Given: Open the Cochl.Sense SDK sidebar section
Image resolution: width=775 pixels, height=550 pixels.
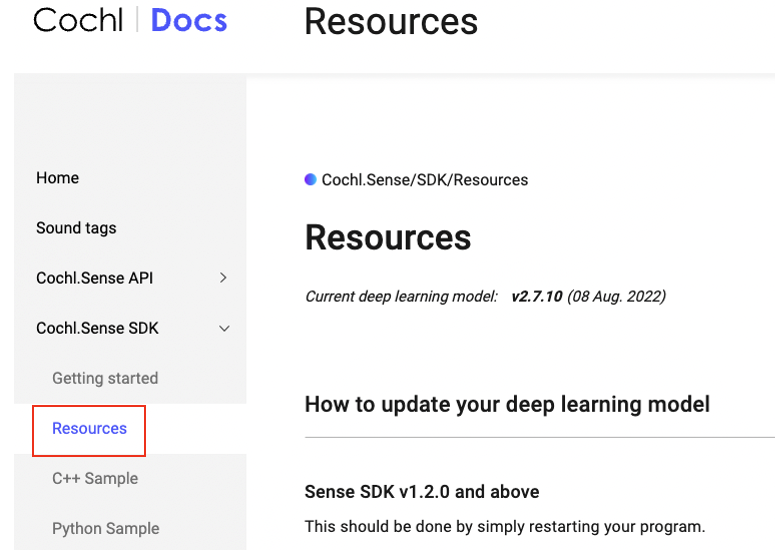Looking at the screenshot, I should [97, 328].
